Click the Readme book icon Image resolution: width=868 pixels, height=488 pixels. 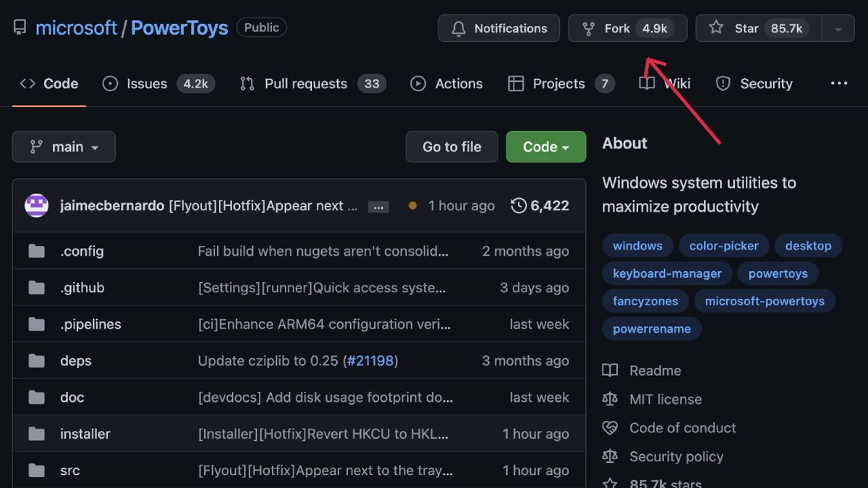(x=610, y=370)
